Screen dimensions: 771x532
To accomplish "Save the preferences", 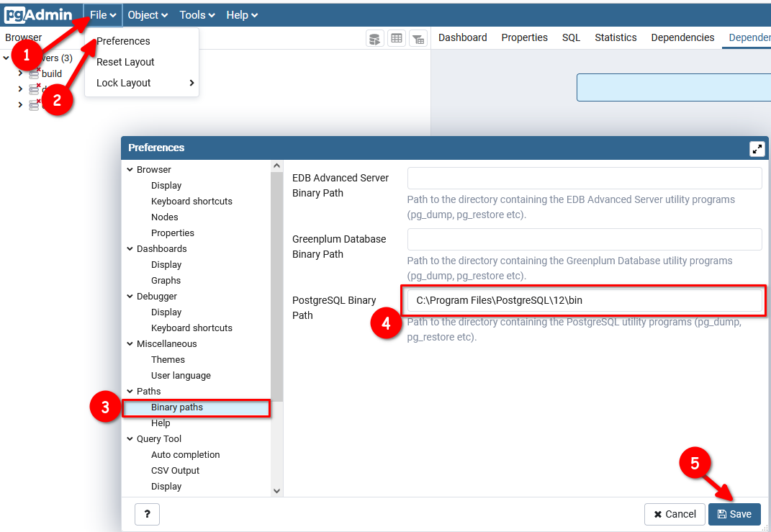I will [734, 514].
